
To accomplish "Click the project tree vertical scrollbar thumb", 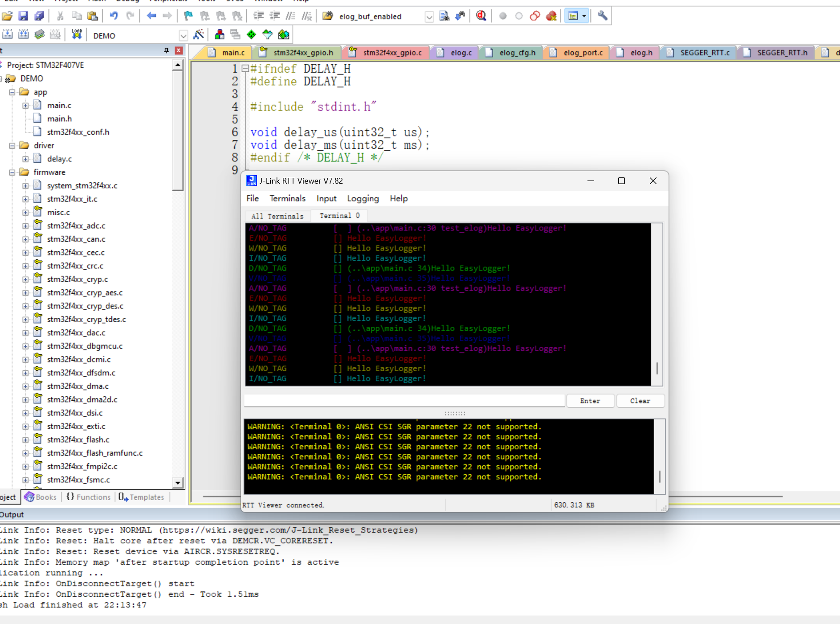I will tap(178, 130).
